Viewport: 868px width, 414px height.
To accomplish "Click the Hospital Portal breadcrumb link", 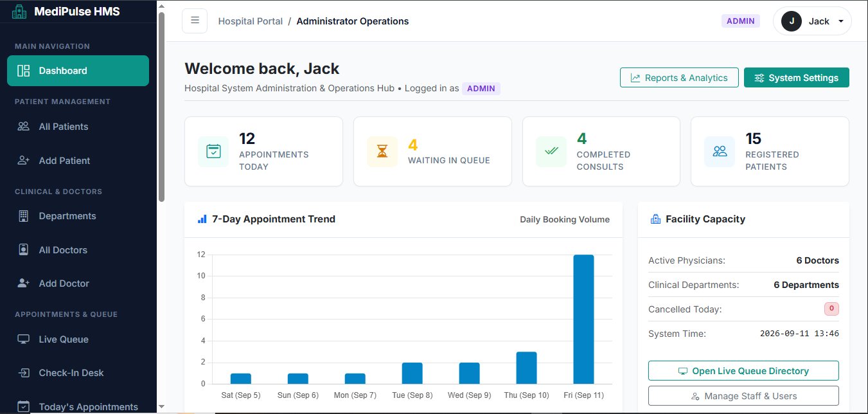I will 251,21.
